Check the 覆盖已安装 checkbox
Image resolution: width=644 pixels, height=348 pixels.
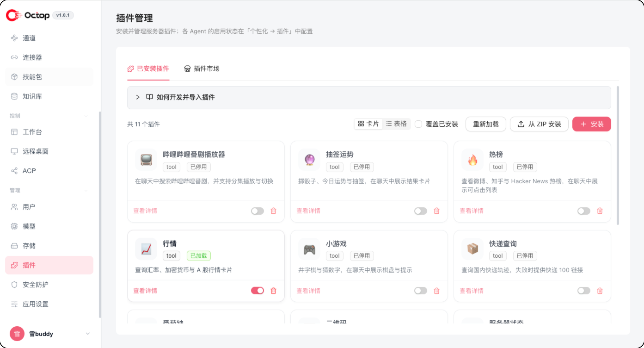point(418,124)
